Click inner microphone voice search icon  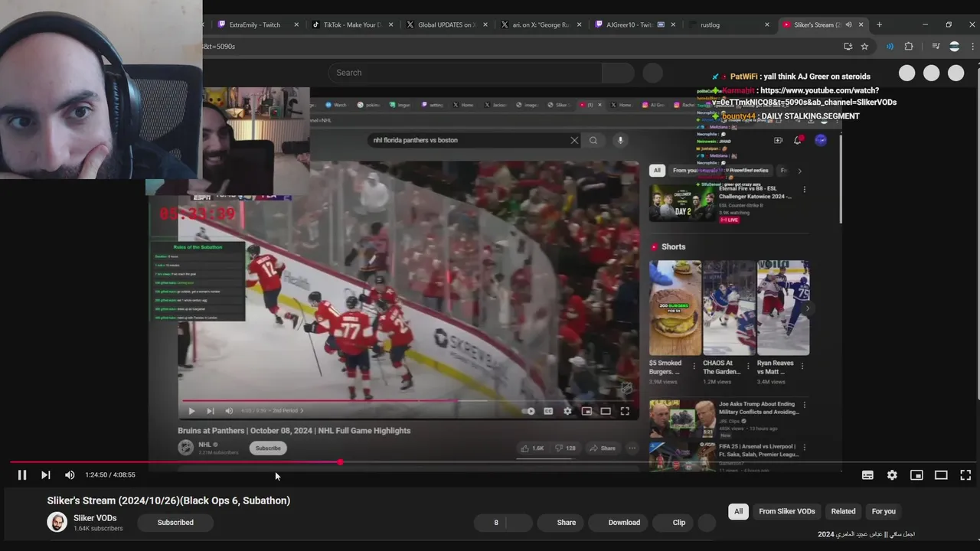620,140
